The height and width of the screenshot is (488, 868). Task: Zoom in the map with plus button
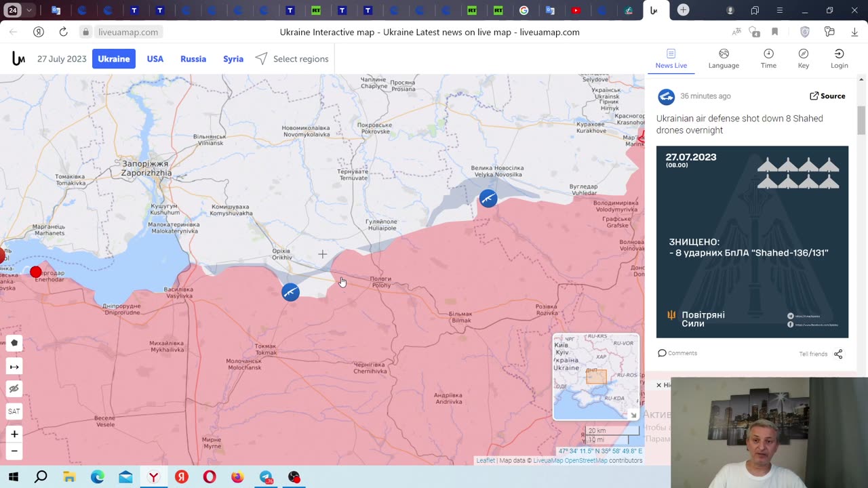coord(14,434)
